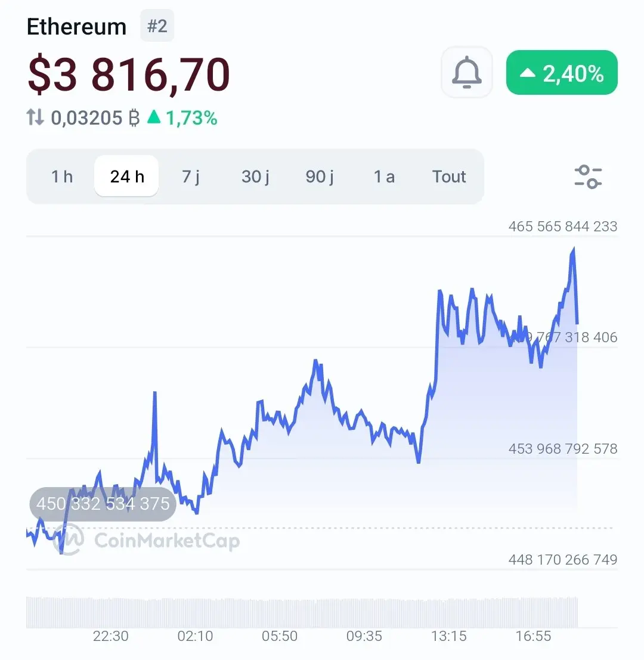Select the 1 h timeframe
The height and width of the screenshot is (660, 644).
[x=62, y=176]
